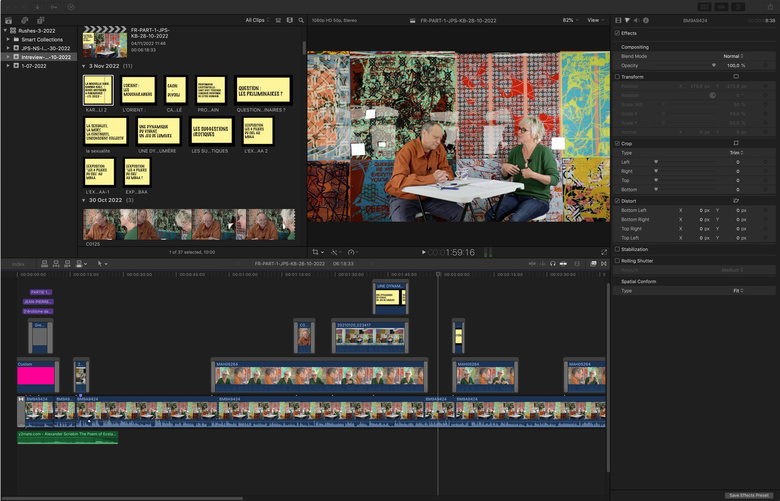Collapse the 3 Nov 2022 group
The width and height of the screenshot is (780, 501).
[84, 66]
